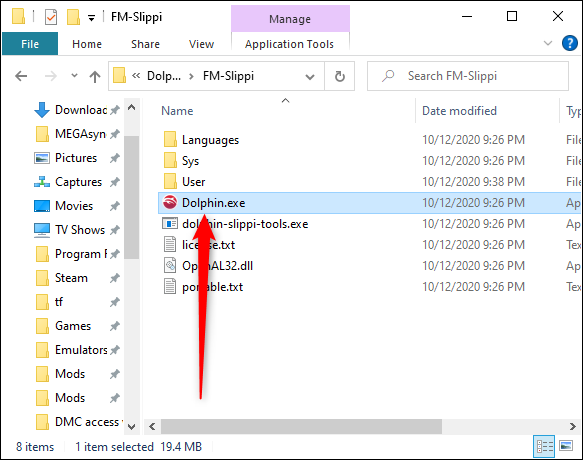Image resolution: width=583 pixels, height=460 pixels.
Task: Click the horizontal scrollbar right arrow
Action: click(x=573, y=426)
